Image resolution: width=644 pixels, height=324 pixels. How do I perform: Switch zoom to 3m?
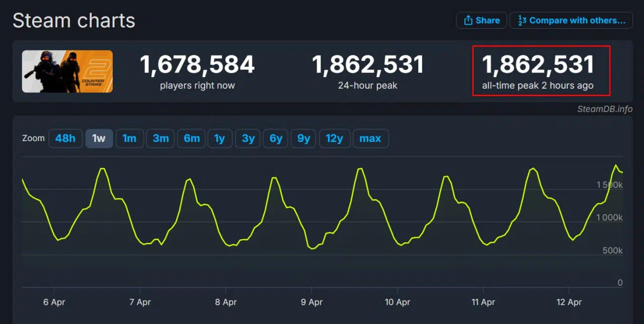(x=160, y=139)
